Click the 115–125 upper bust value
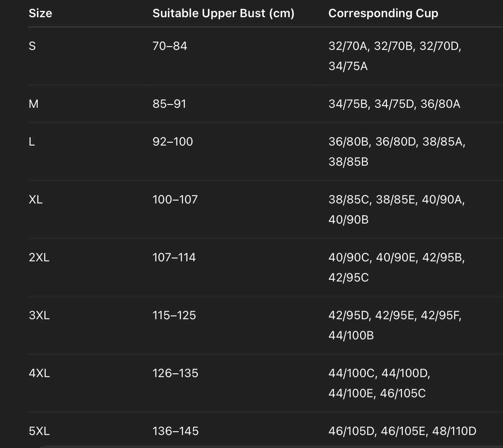The image size is (503, 448). tap(174, 315)
